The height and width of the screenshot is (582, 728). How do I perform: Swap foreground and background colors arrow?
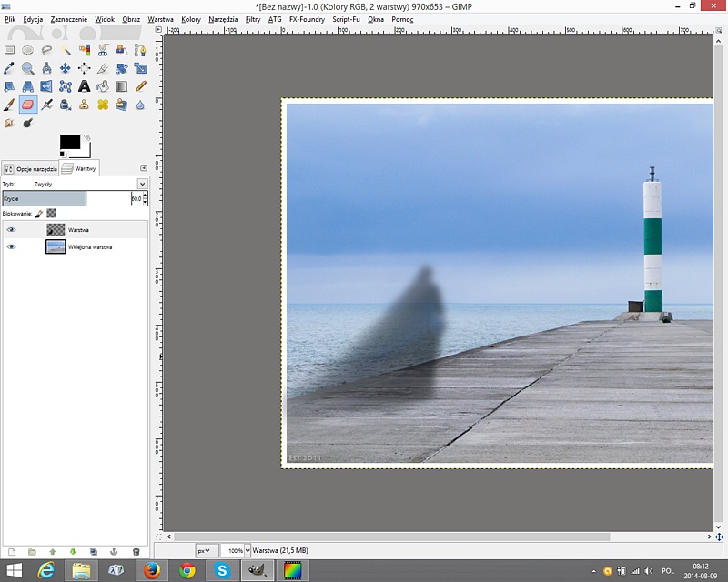(86, 138)
